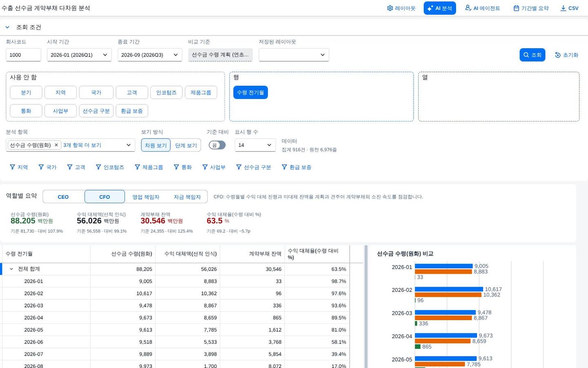Open the 인코텀즈 filter funnel icon
The height and width of the screenshot is (368, 588).
click(98, 167)
